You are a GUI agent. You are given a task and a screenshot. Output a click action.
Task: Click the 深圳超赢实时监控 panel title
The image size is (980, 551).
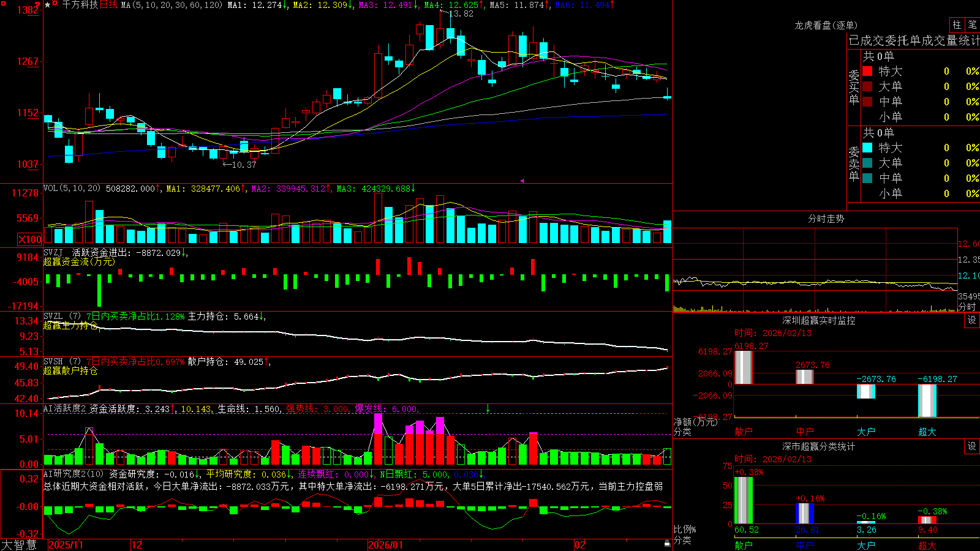[818, 320]
